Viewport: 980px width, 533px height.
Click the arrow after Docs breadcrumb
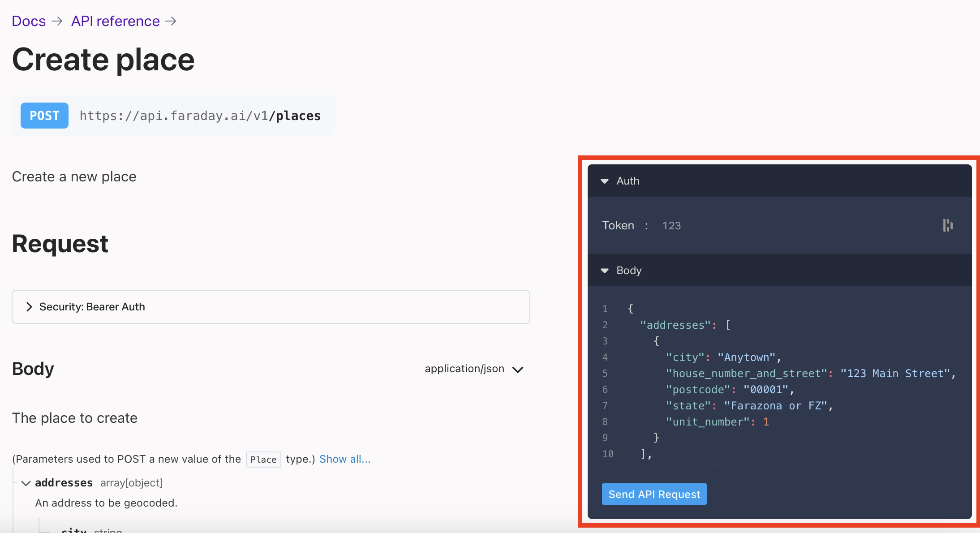(x=57, y=21)
